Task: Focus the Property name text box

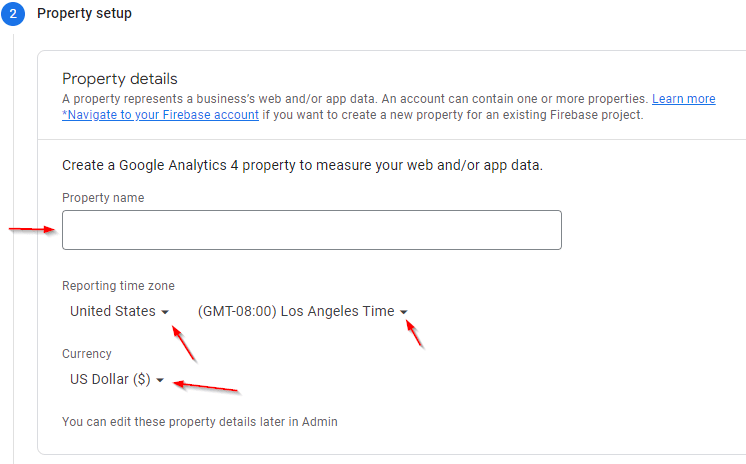Action: click(x=311, y=230)
